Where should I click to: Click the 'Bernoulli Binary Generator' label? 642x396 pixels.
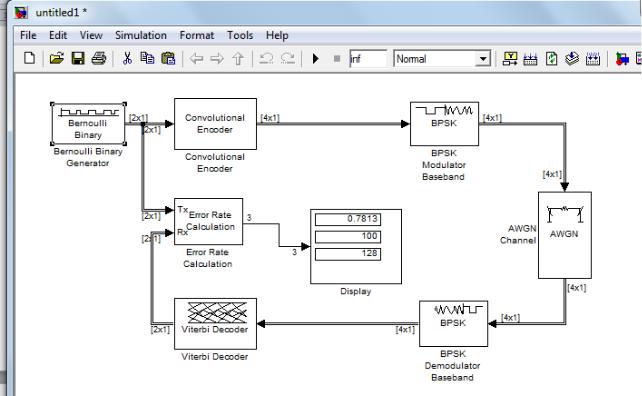[88, 157]
